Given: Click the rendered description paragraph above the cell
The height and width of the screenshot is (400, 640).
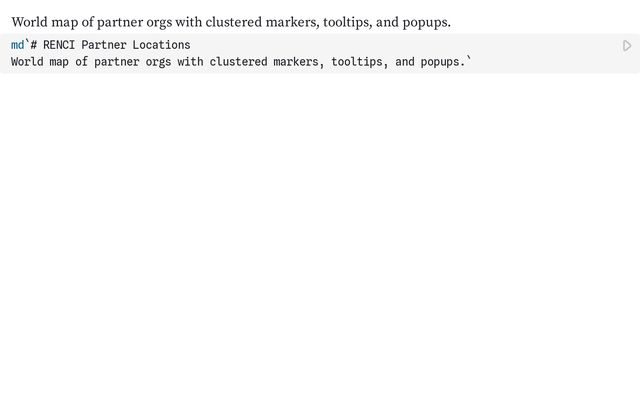Looking at the screenshot, I should (x=231, y=22).
